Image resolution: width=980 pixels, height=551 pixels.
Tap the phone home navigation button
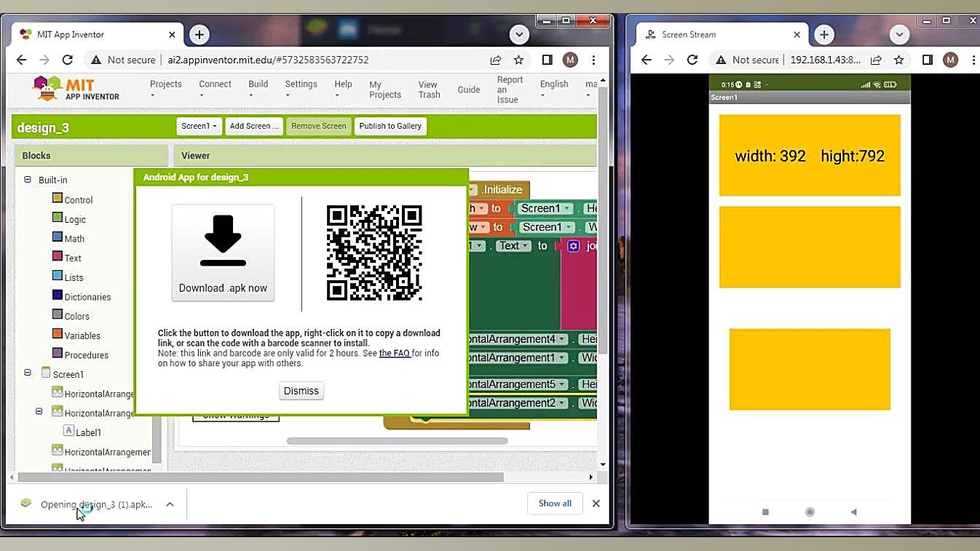click(810, 512)
